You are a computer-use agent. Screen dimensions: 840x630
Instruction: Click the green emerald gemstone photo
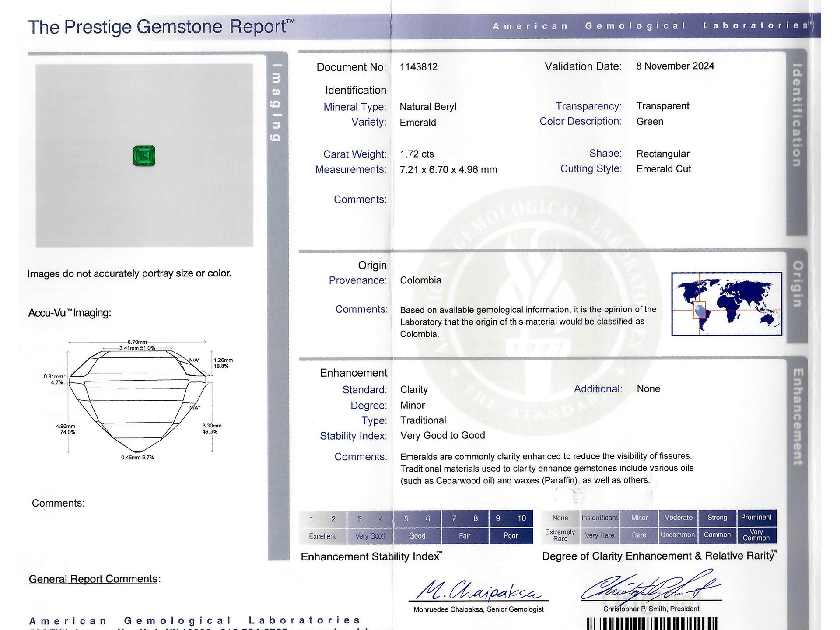(144, 156)
